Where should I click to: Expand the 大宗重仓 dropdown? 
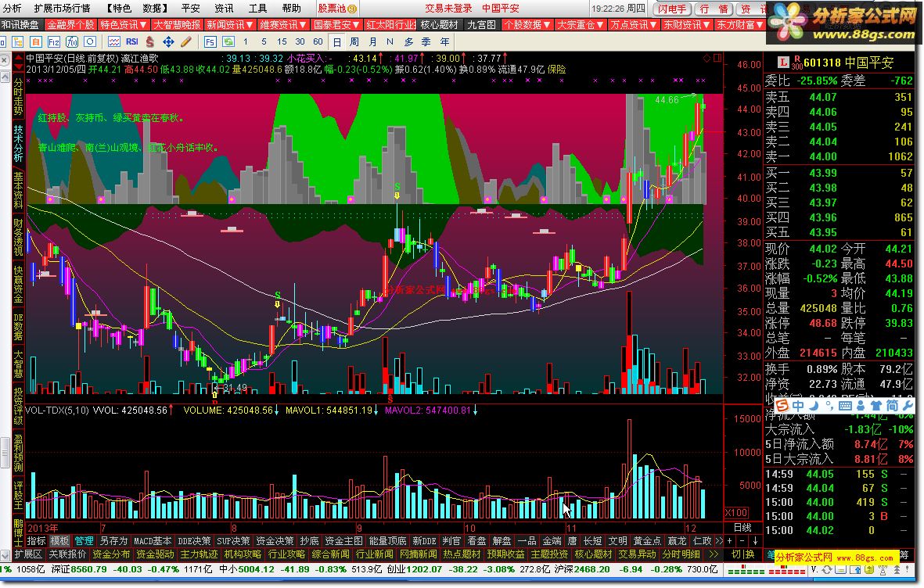581,25
